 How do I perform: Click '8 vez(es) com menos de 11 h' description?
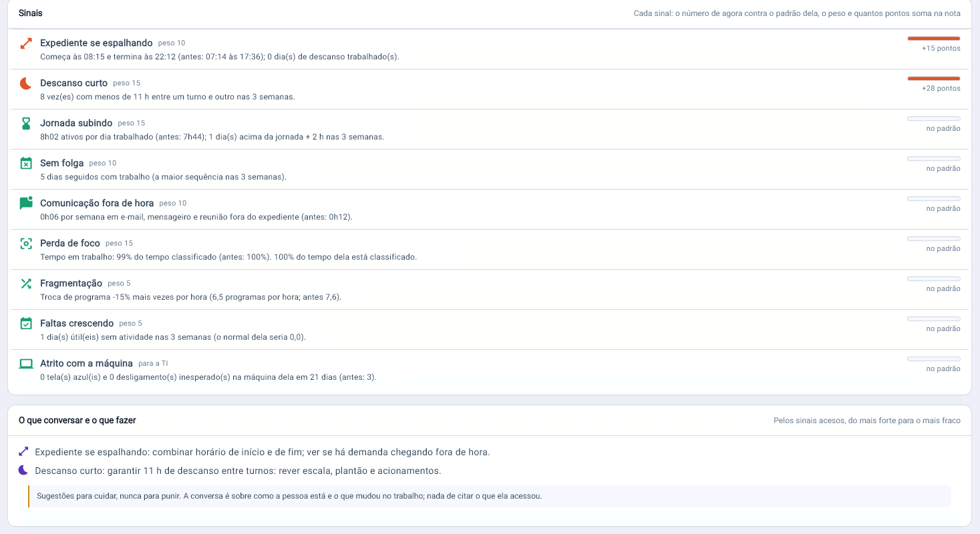coord(167,97)
